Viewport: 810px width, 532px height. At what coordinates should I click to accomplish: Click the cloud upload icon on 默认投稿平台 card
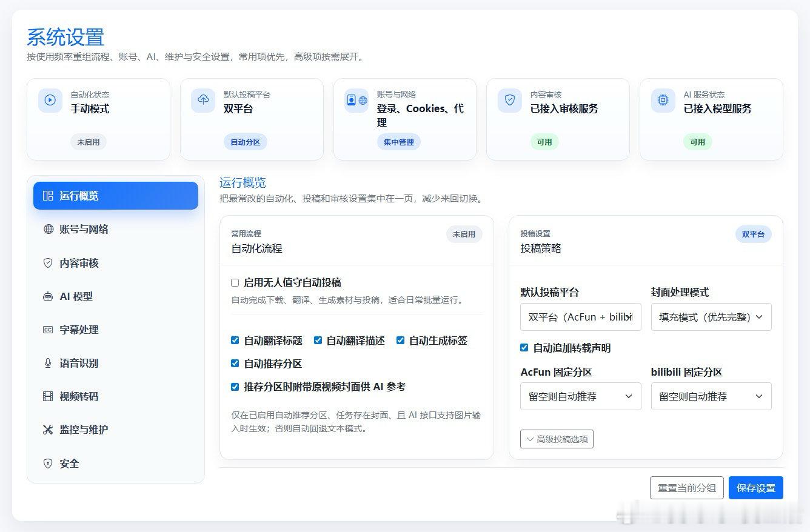pyautogui.click(x=203, y=101)
